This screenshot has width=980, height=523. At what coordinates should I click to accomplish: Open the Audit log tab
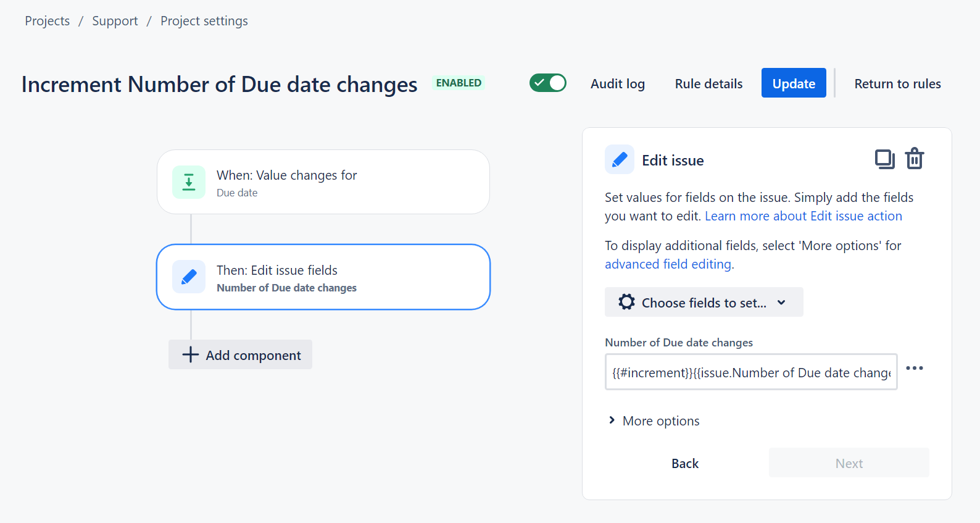(x=617, y=84)
